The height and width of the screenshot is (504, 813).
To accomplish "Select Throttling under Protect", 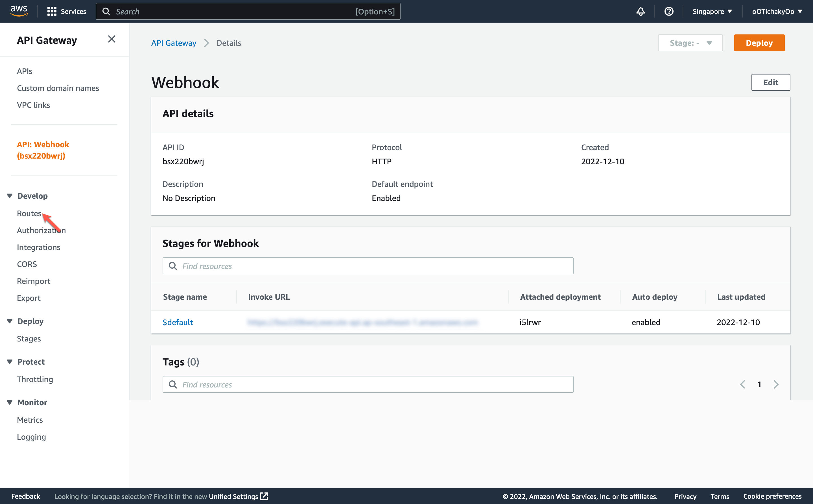I will 35,379.
